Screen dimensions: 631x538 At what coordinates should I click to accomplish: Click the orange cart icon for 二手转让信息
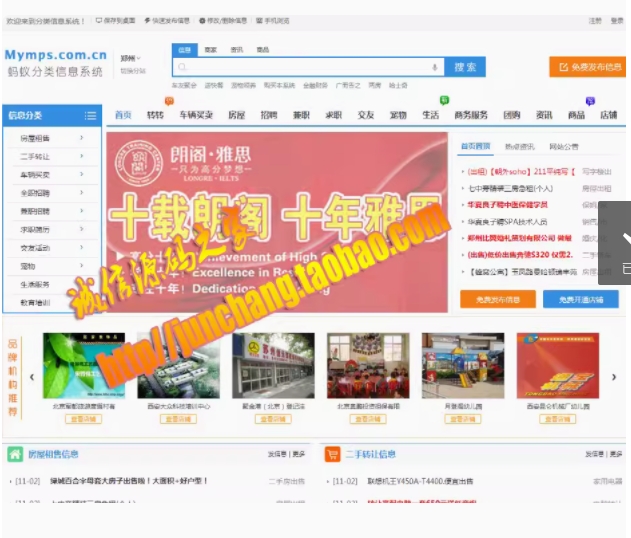click(x=332, y=455)
